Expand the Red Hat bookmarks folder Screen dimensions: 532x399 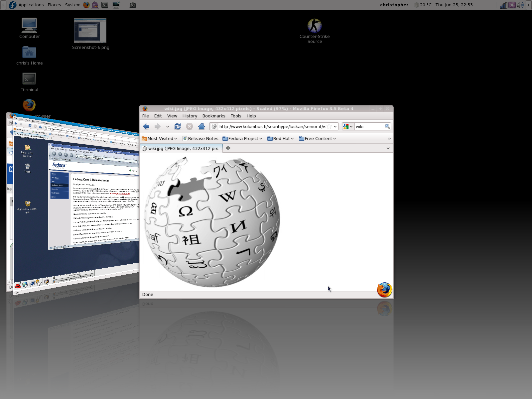281,139
